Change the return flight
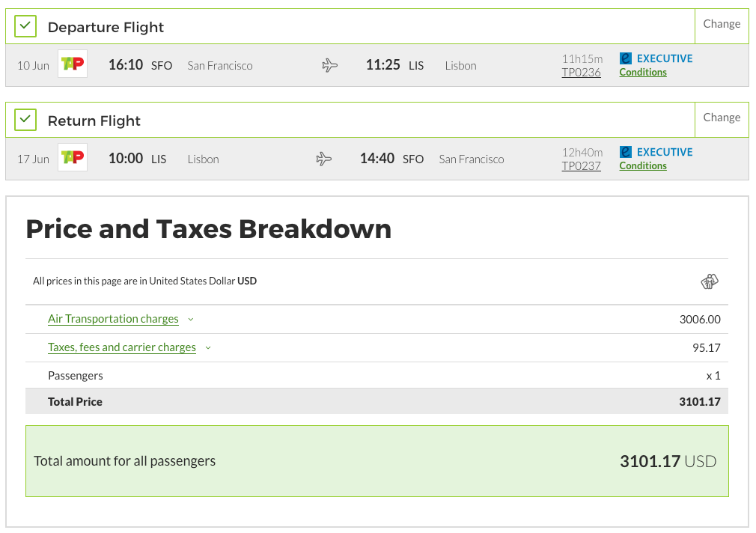Screen dimensions: 756x533 (722, 118)
